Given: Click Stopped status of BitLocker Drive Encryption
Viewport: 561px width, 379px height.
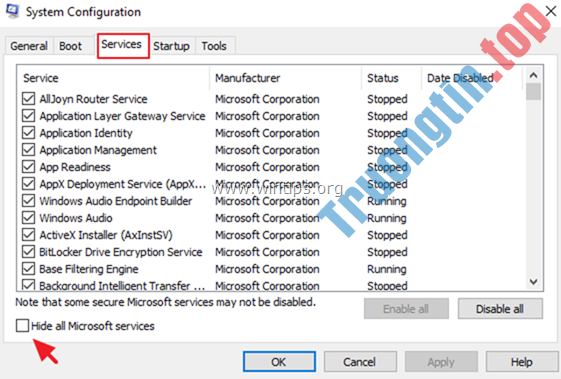Looking at the screenshot, I should pyautogui.click(x=387, y=252).
